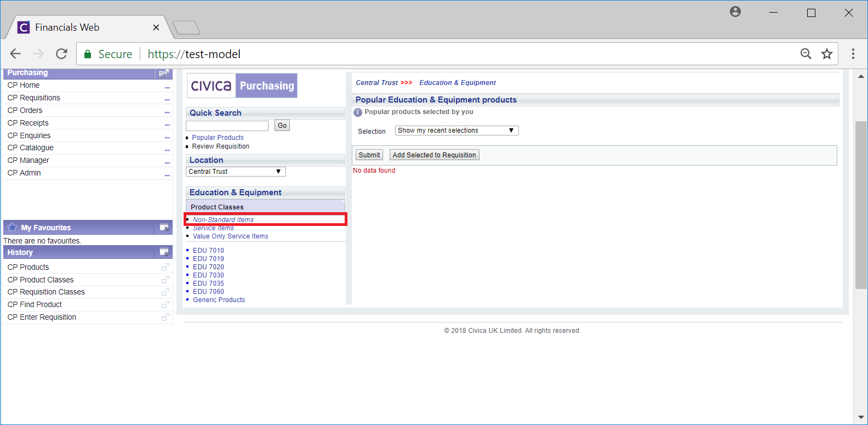Viewport: 868px width, 425px height.
Task: Close the Financials Web tab
Action: tap(156, 27)
